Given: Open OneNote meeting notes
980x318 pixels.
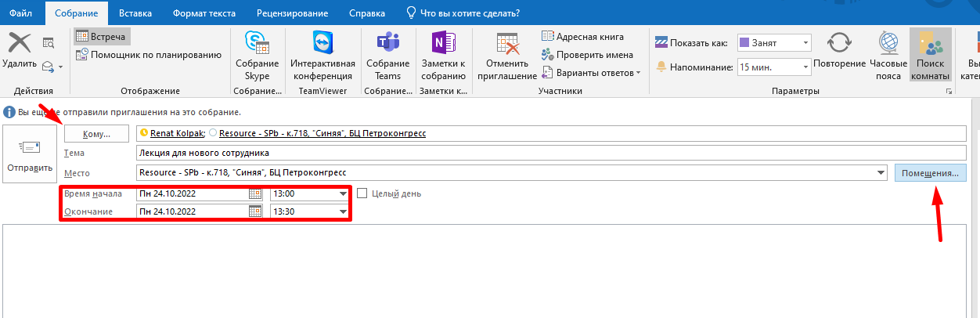Looking at the screenshot, I should [x=443, y=44].
